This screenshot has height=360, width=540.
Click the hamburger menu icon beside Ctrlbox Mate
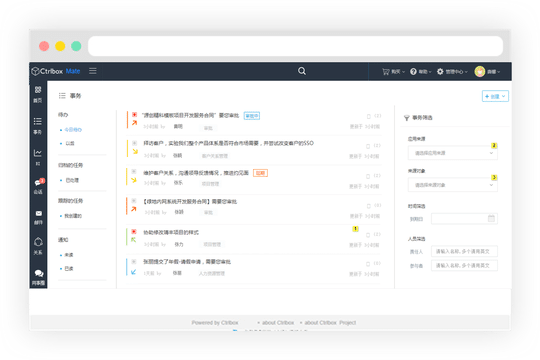(93, 71)
